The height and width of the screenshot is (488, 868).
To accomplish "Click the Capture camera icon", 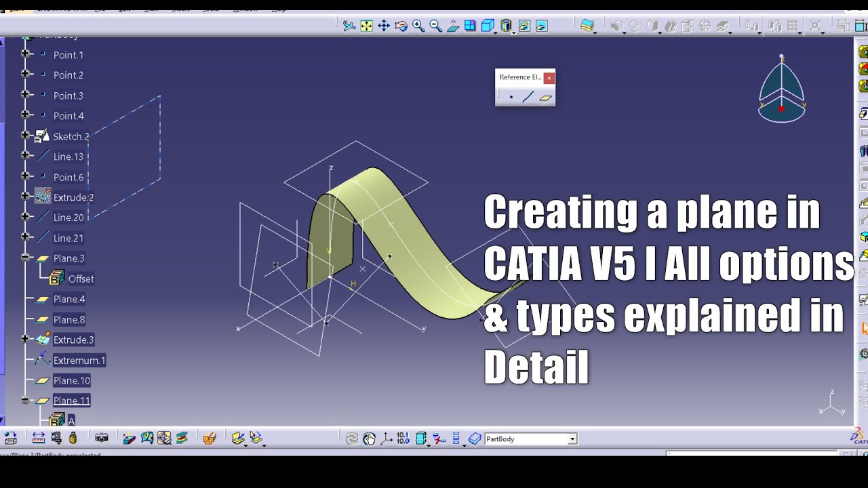I will coord(102,439).
